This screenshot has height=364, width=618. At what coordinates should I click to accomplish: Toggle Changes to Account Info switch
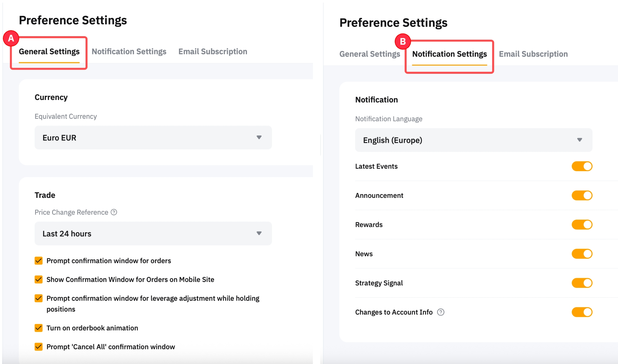[x=582, y=312]
